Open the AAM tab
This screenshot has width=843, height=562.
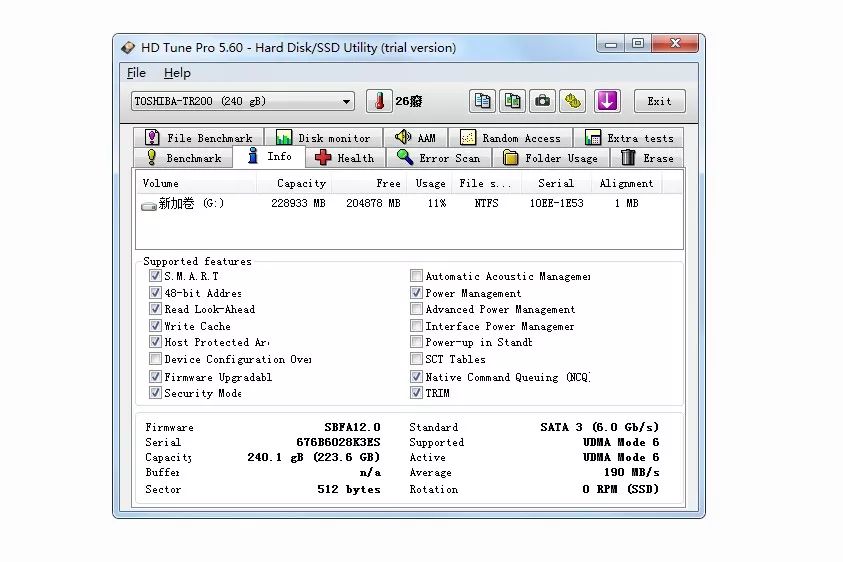click(416, 138)
